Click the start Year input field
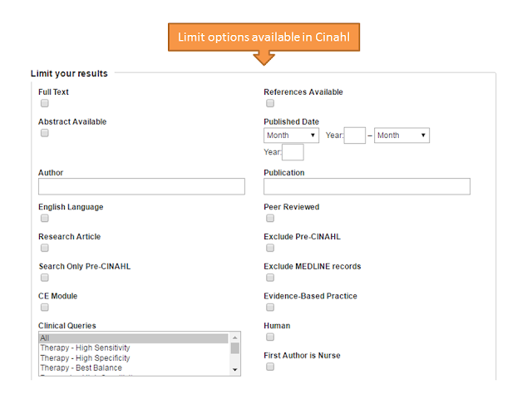Viewport: 532px width, 399px height. (355, 135)
